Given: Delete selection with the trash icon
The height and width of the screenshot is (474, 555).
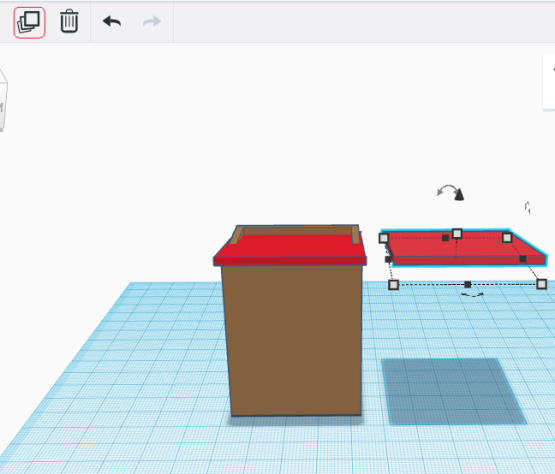Looking at the screenshot, I should coord(69,22).
